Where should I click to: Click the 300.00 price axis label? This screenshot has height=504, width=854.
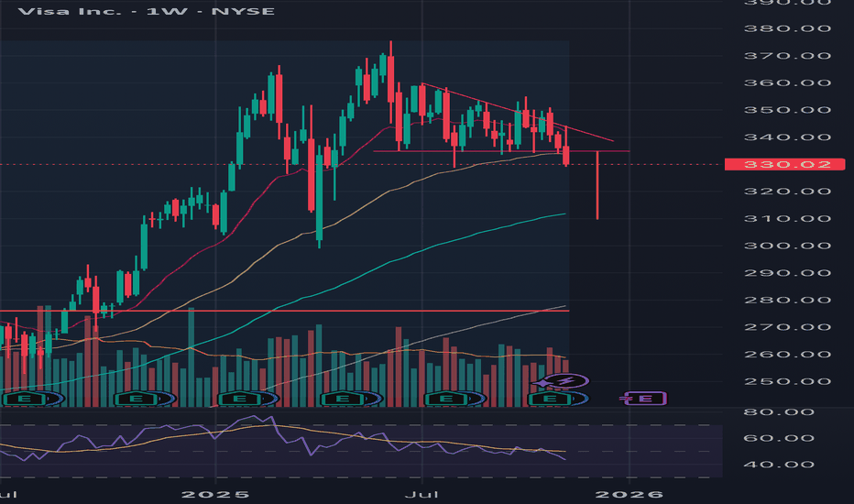point(787,246)
